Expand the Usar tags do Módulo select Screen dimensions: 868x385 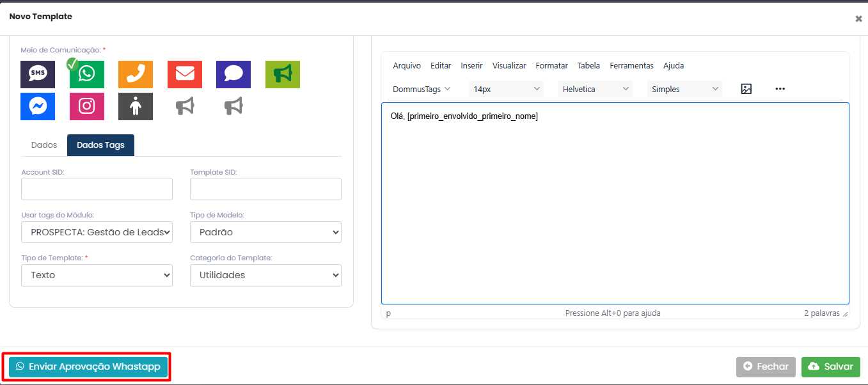(x=97, y=232)
